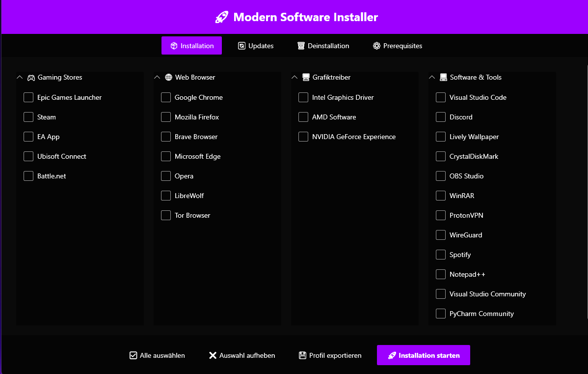Select the PyCharm Community checkbox

coord(441,314)
